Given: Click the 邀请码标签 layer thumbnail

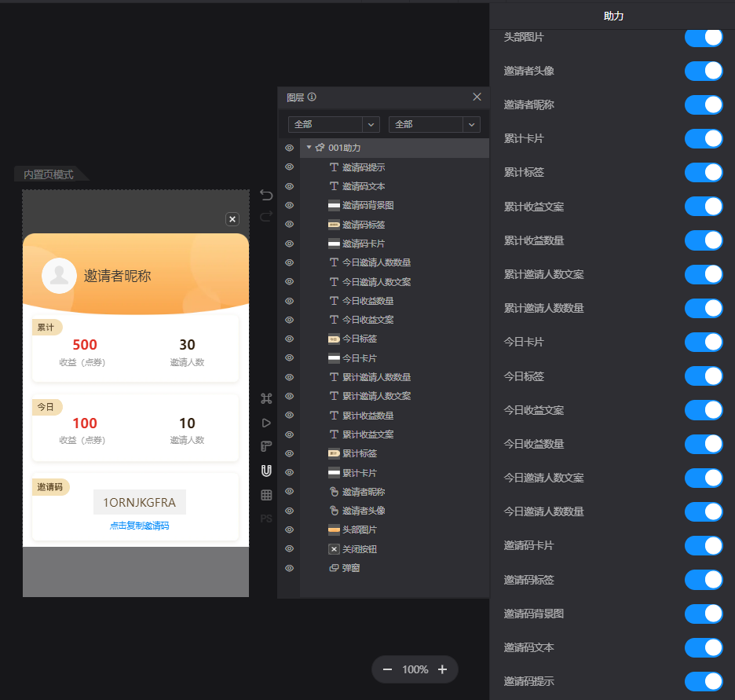Looking at the screenshot, I should click(x=334, y=225).
